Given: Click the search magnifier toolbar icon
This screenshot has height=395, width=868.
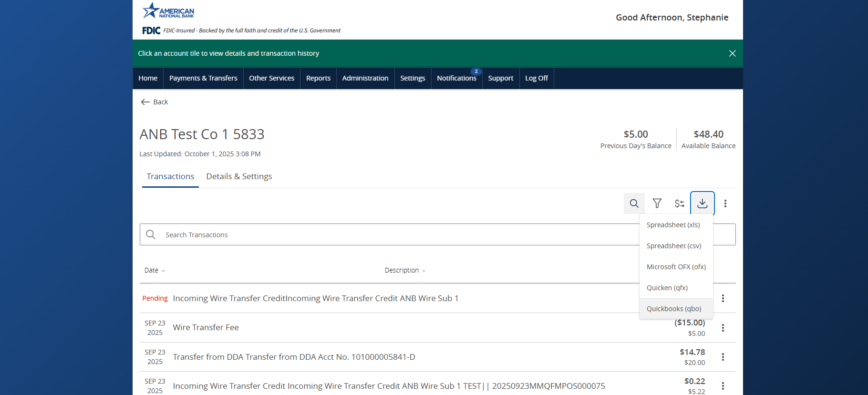Looking at the screenshot, I should [634, 203].
